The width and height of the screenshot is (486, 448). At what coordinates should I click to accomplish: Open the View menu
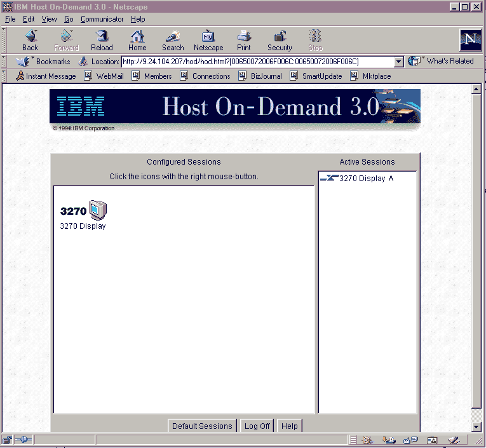point(49,19)
